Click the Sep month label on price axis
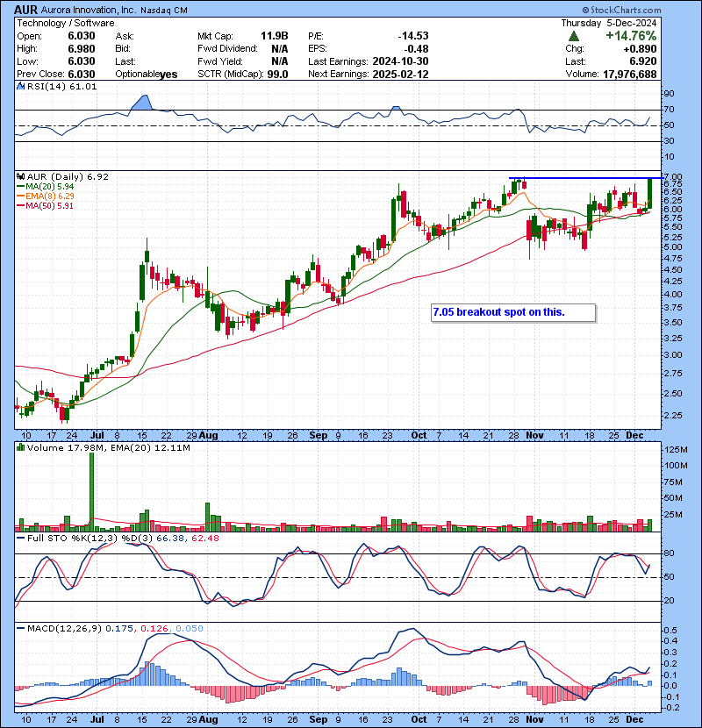702x728 pixels. pos(317,433)
